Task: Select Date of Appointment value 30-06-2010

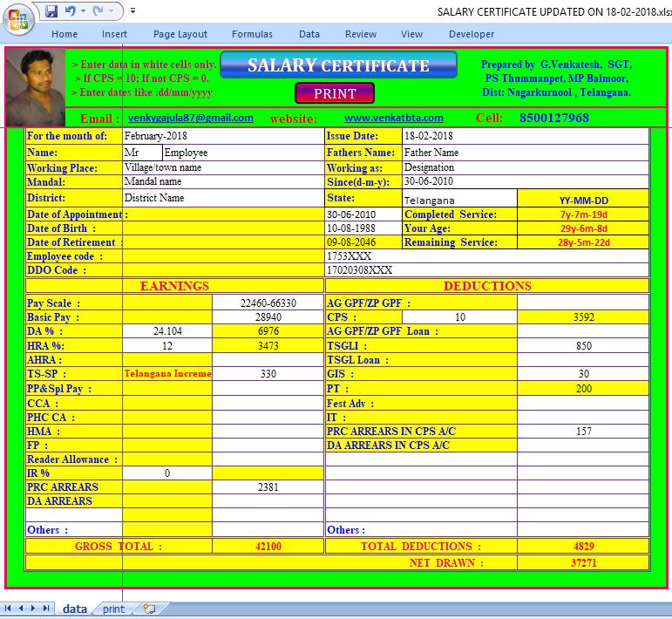Action: pos(363,214)
